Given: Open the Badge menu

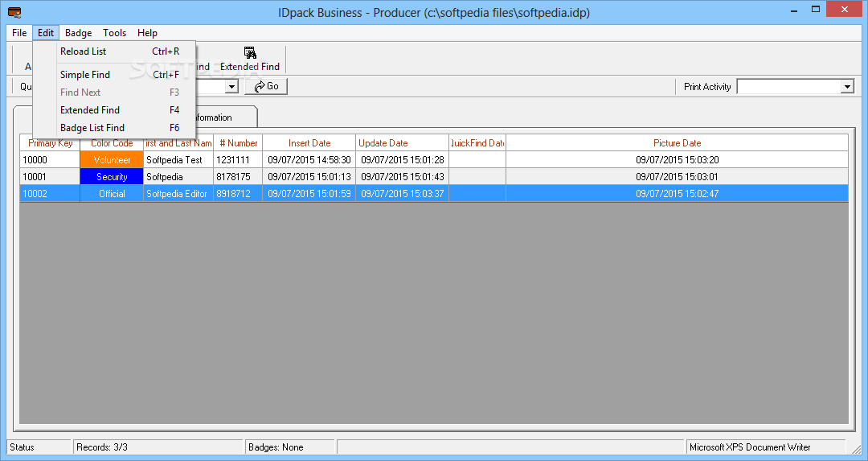Looking at the screenshot, I should coord(78,33).
